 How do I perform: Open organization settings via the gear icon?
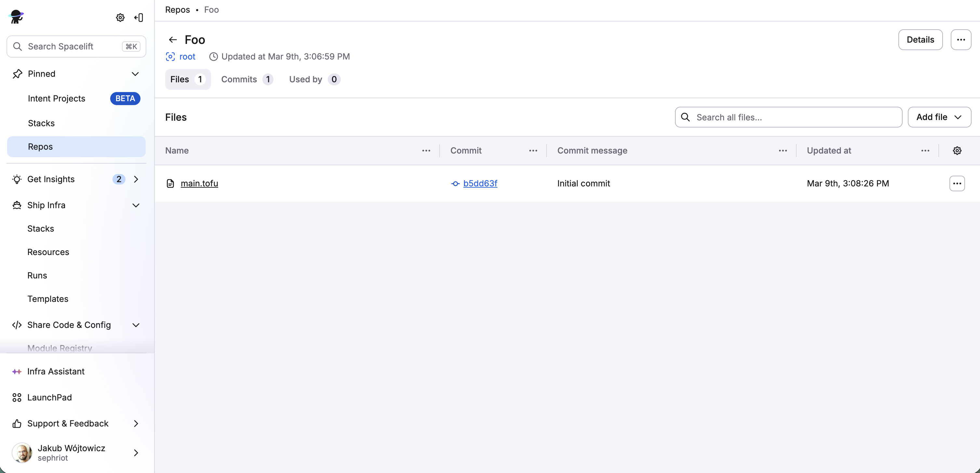120,18
